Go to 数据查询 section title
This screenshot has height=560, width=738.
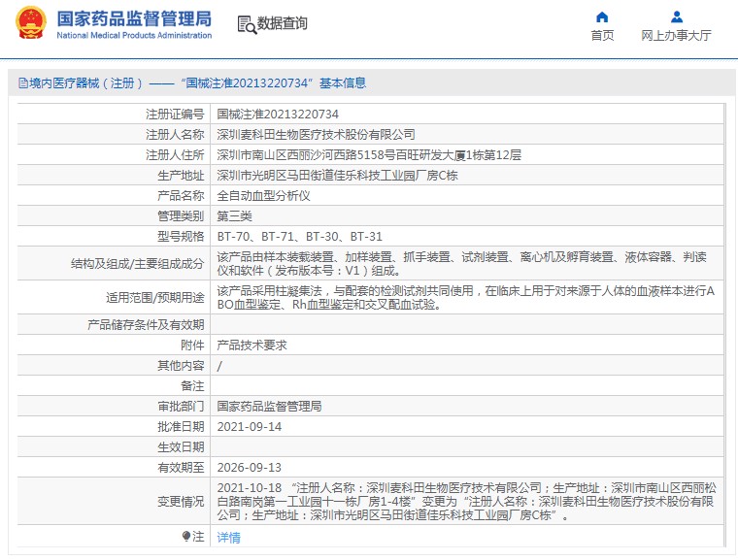pyautogui.click(x=282, y=24)
